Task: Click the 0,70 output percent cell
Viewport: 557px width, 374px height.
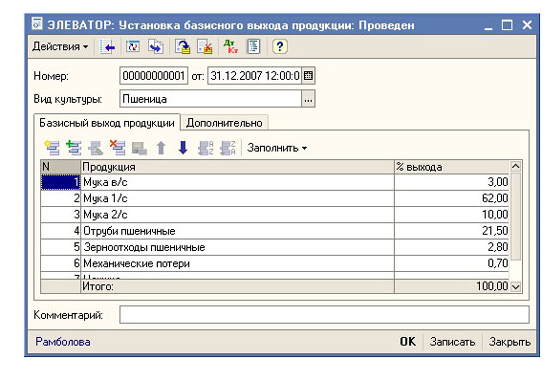Action: click(x=452, y=264)
